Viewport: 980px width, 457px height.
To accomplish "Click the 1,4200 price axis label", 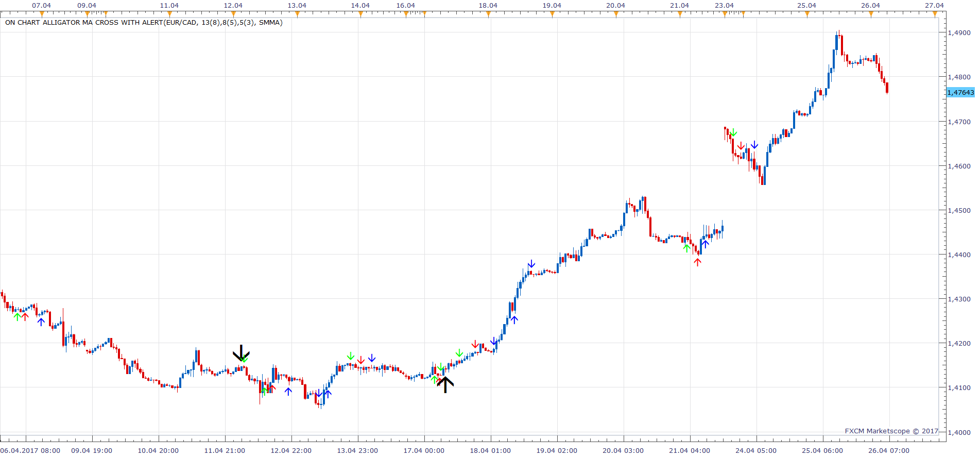I will pos(959,343).
